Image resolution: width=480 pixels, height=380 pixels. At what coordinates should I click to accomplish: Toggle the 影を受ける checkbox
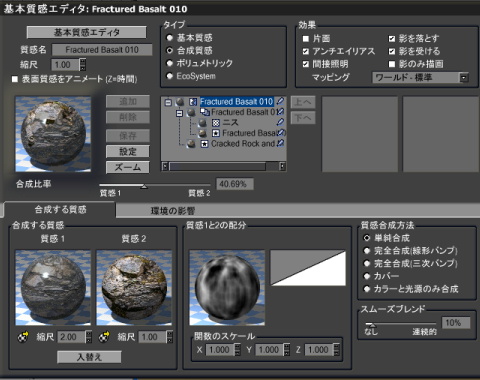click(x=392, y=51)
